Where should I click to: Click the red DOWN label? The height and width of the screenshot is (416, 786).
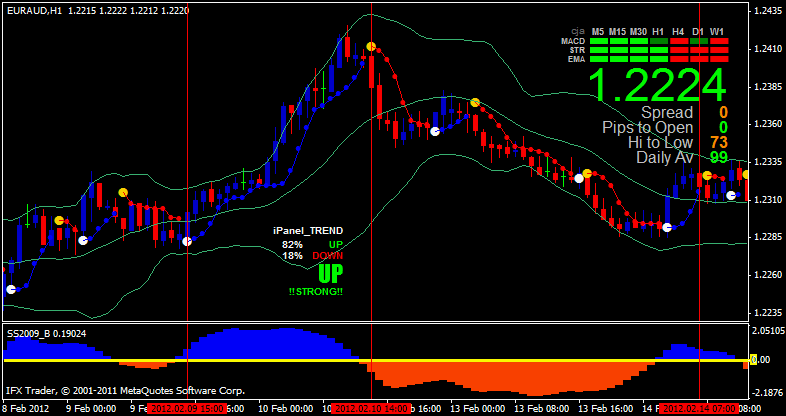click(x=328, y=256)
